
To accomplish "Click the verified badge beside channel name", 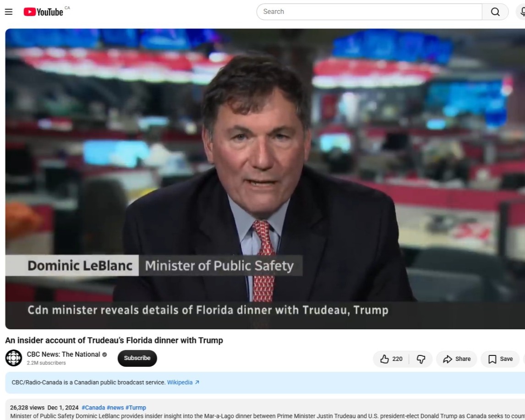I will (104, 355).
